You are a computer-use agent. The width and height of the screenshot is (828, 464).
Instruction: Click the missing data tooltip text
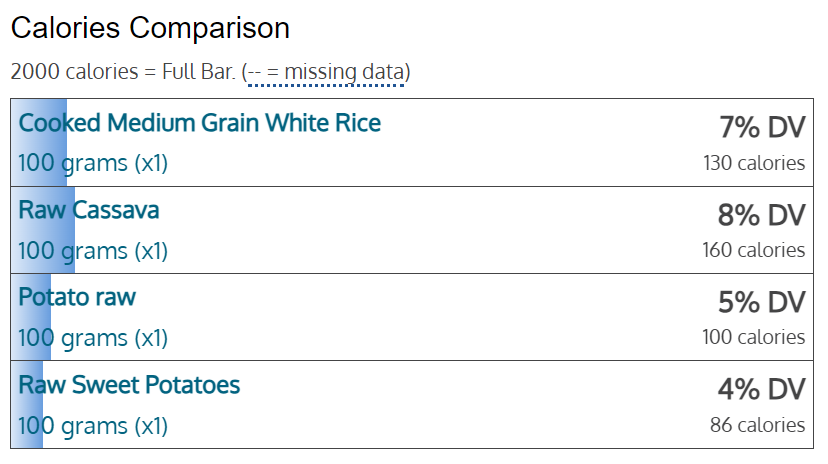click(x=326, y=72)
